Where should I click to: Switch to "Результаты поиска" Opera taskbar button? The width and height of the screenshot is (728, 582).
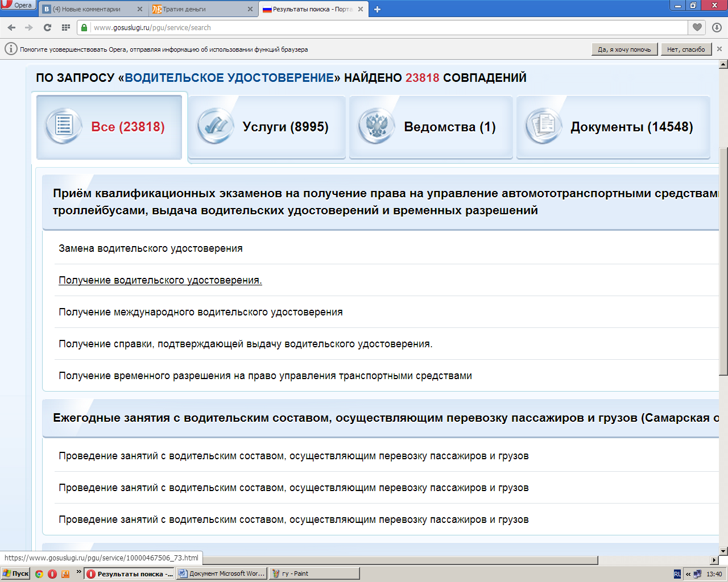[130, 574]
